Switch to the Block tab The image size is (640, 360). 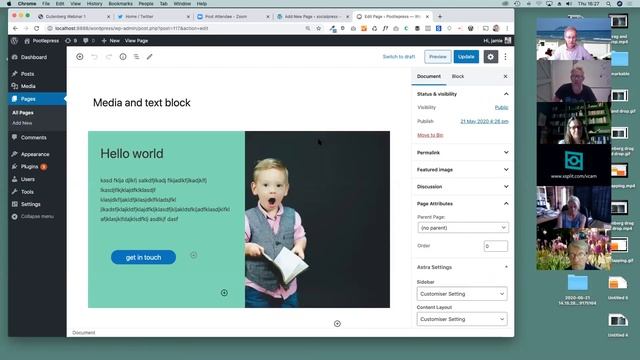tap(458, 76)
